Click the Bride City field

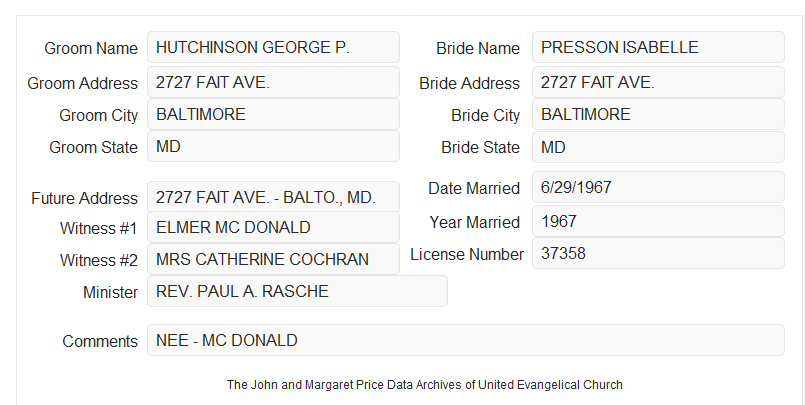click(x=658, y=114)
